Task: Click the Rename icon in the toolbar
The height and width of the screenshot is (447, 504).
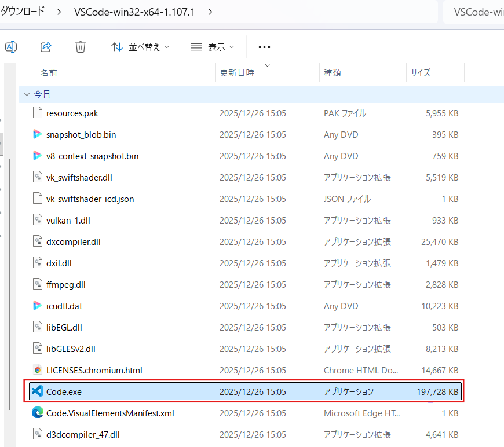Action: pos(11,47)
